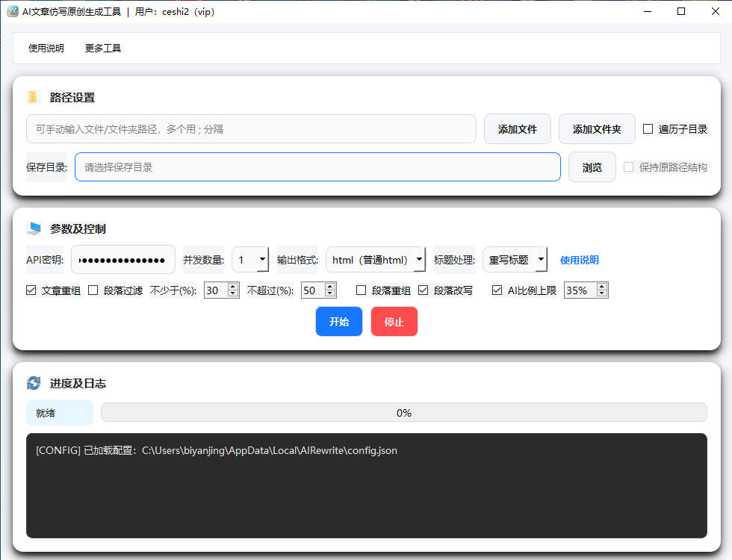Open the blue 使用说明 link
Viewport: 732px width, 560px height.
coord(579,260)
